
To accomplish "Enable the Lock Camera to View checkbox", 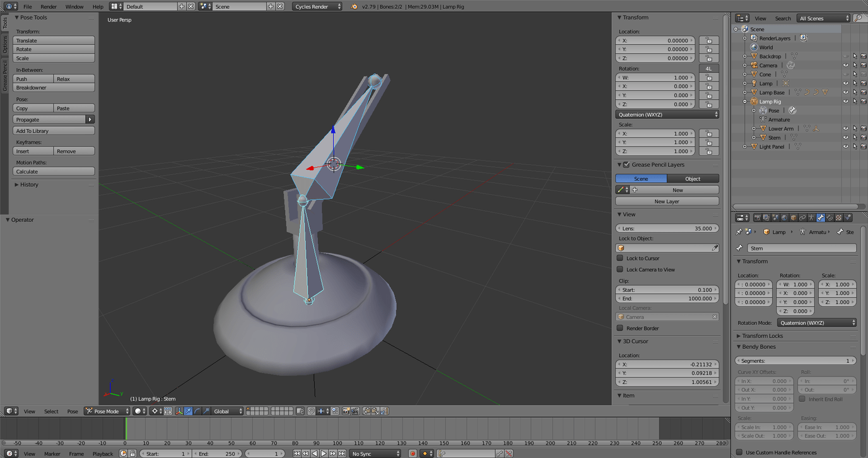I will [x=621, y=269].
